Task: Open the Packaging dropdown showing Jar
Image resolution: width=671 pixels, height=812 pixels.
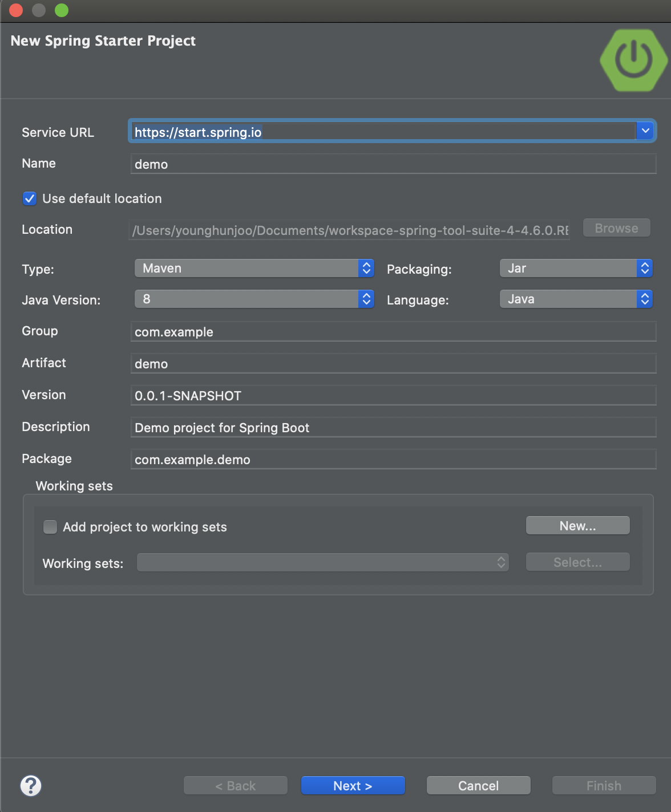Action: pyautogui.click(x=576, y=268)
